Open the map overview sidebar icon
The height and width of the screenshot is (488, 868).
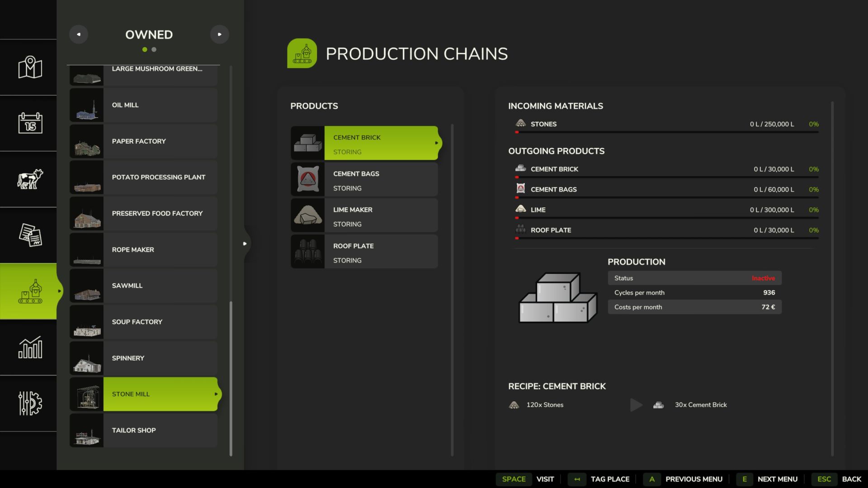tap(30, 67)
